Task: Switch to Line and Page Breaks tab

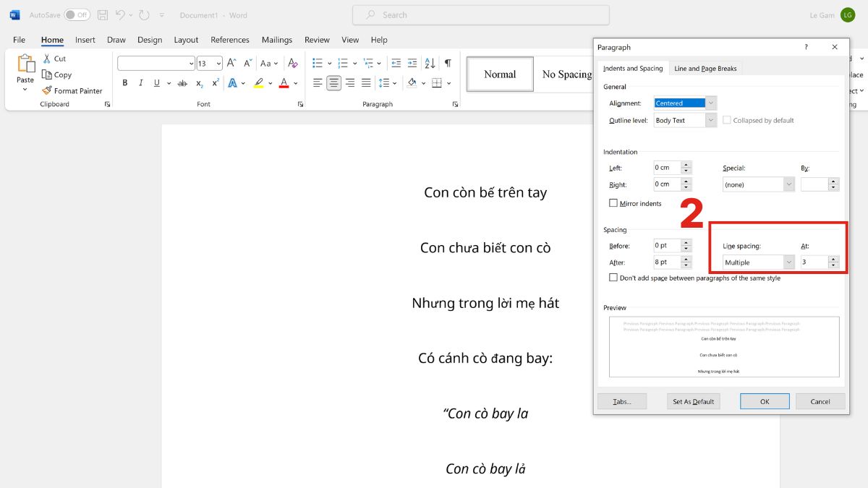Action: (x=705, y=69)
